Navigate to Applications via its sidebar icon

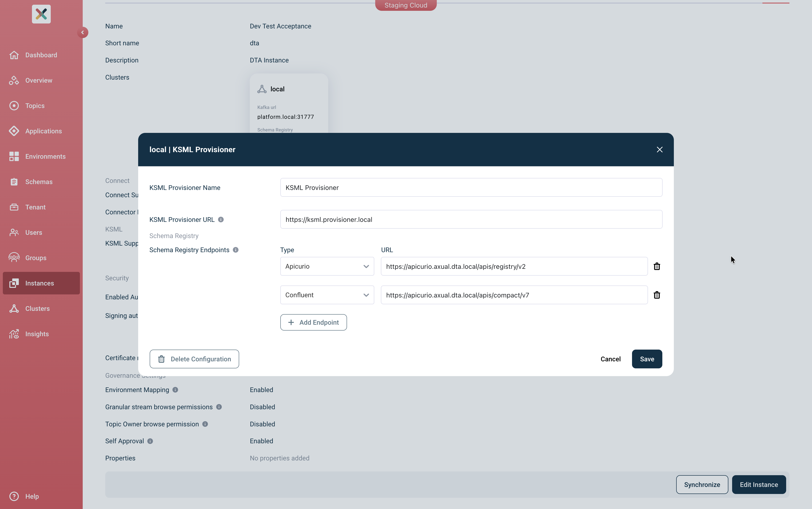13,131
